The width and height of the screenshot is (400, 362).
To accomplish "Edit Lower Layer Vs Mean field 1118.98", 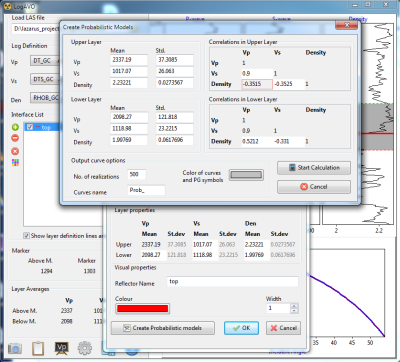I will pyautogui.click(x=129, y=129).
